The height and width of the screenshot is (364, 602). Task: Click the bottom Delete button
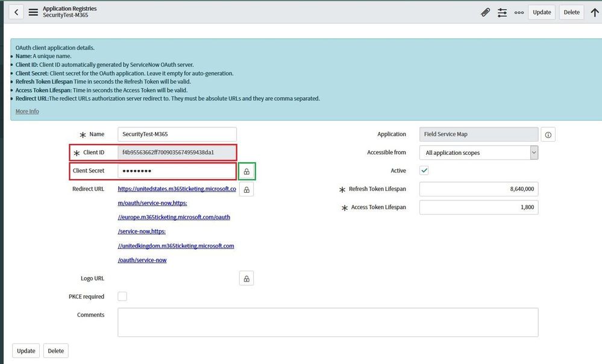click(55, 351)
